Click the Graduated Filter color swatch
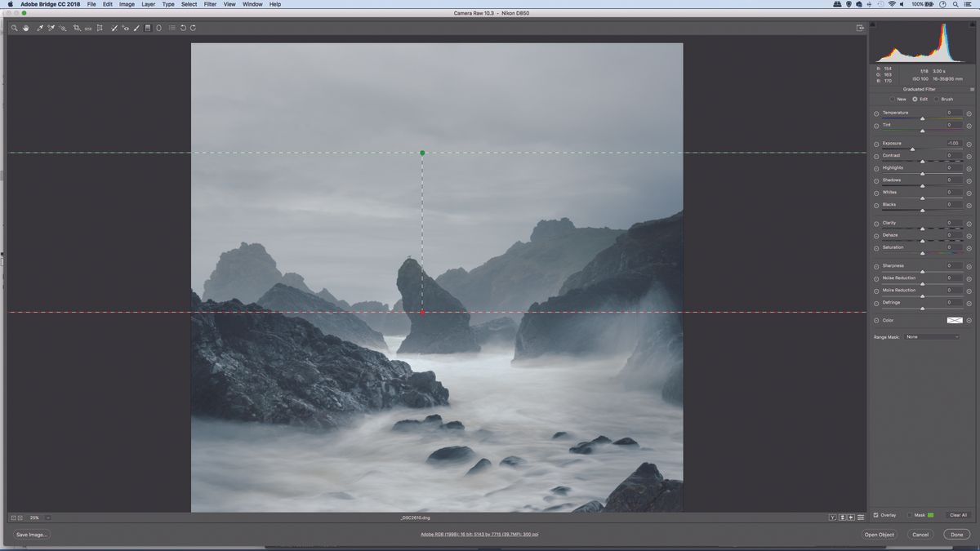This screenshot has height=551, width=980. [x=954, y=320]
